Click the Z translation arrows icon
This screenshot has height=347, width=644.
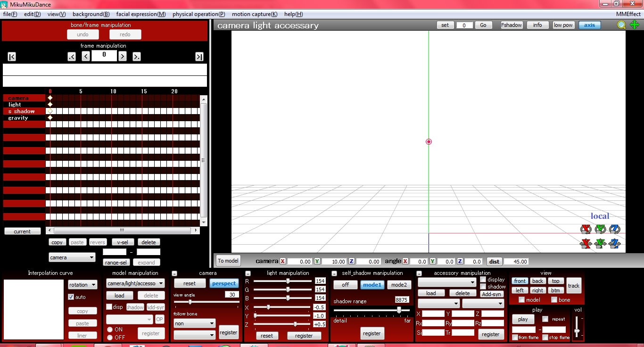coord(614,244)
